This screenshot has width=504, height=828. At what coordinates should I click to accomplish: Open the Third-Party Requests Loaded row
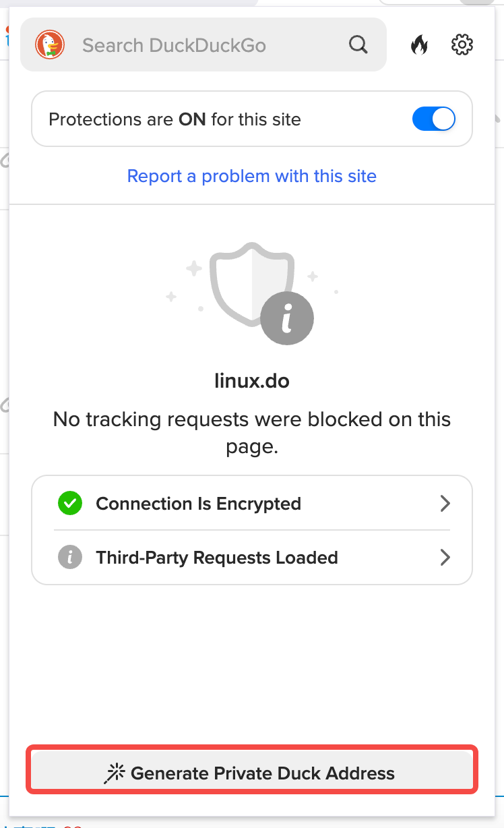(252, 558)
